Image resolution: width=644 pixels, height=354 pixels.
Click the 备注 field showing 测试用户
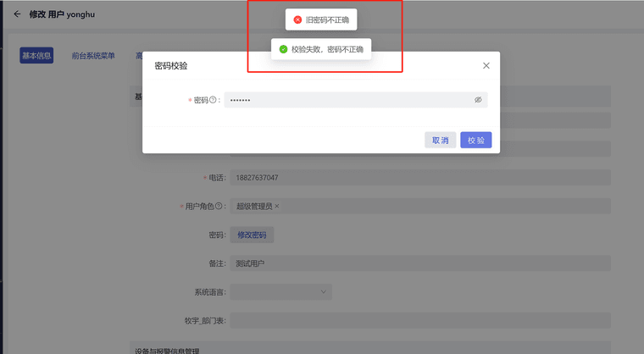[420, 263]
